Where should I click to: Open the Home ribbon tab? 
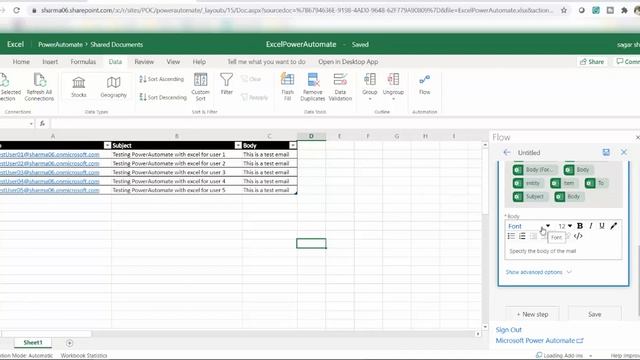point(21,62)
